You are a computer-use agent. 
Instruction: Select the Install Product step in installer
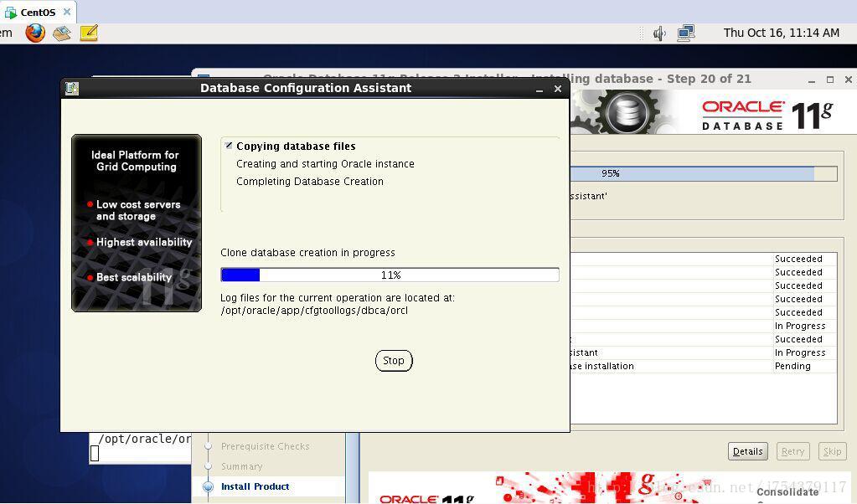(x=255, y=486)
